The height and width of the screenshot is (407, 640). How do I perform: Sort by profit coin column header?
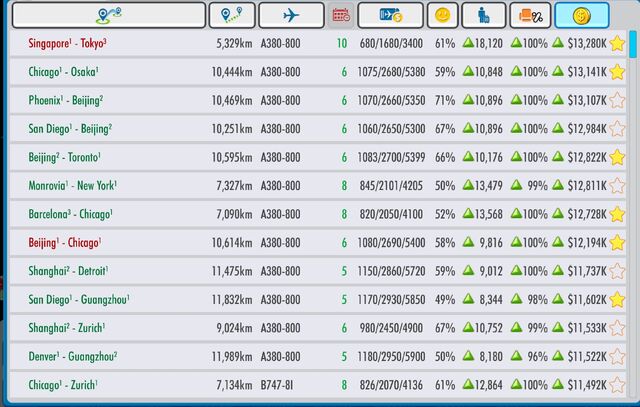tap(582, 16)
